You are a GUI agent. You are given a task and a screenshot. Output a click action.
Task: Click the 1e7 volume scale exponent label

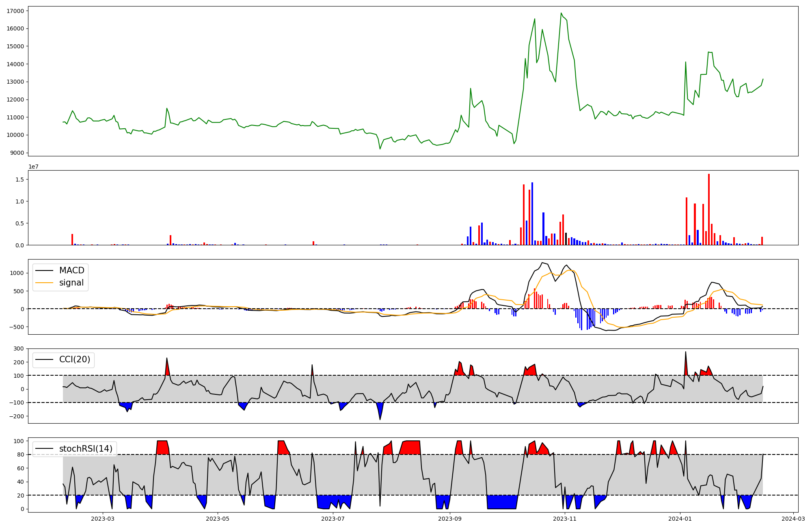33,167
